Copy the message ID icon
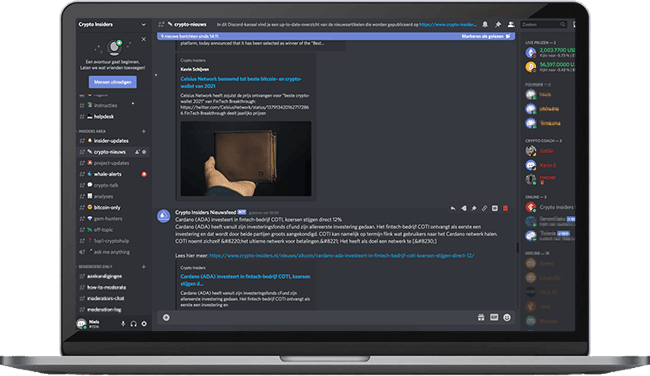Viewport: 650px width, 376px height. pyautogui.click(x=495, y=208)
